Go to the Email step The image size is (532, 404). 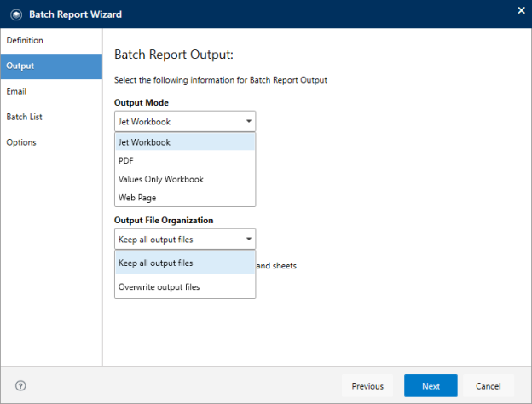tap(51, 91)
